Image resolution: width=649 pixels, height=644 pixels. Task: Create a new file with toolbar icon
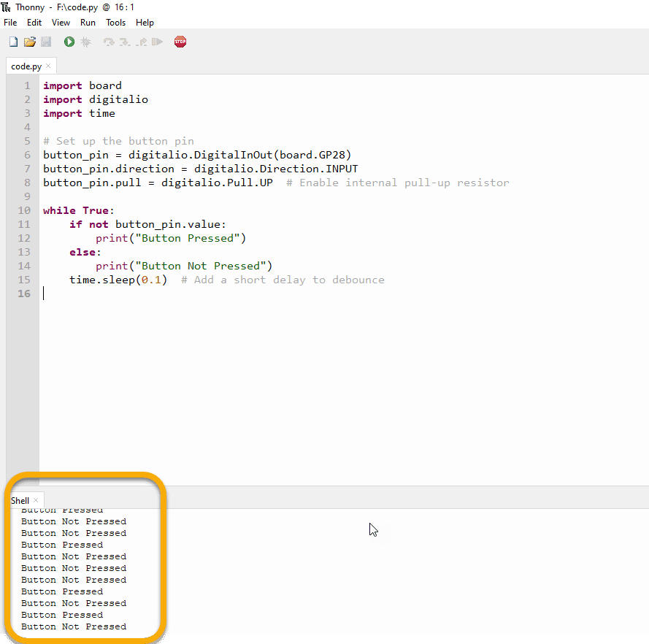[13, 42]
